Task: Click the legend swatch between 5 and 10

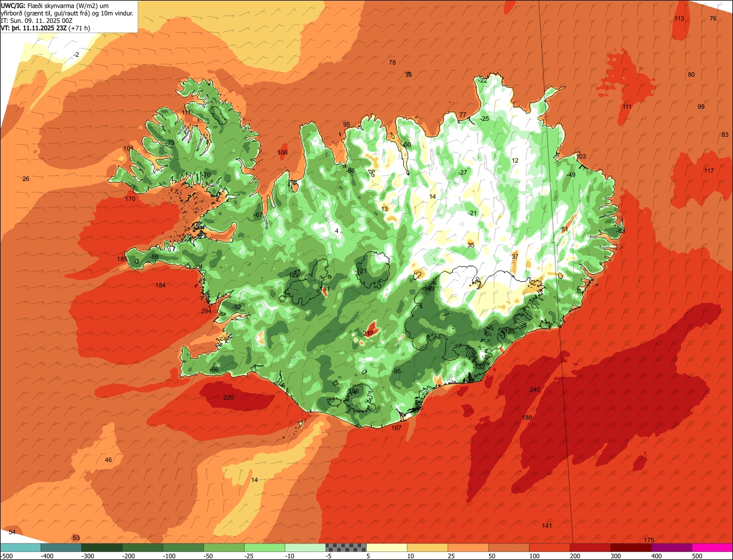Action: tap(387, 547)
